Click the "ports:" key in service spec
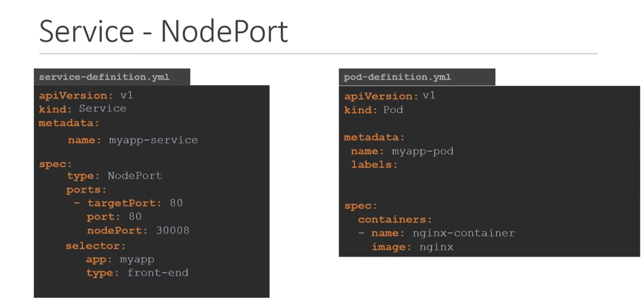 coord(86,190)
